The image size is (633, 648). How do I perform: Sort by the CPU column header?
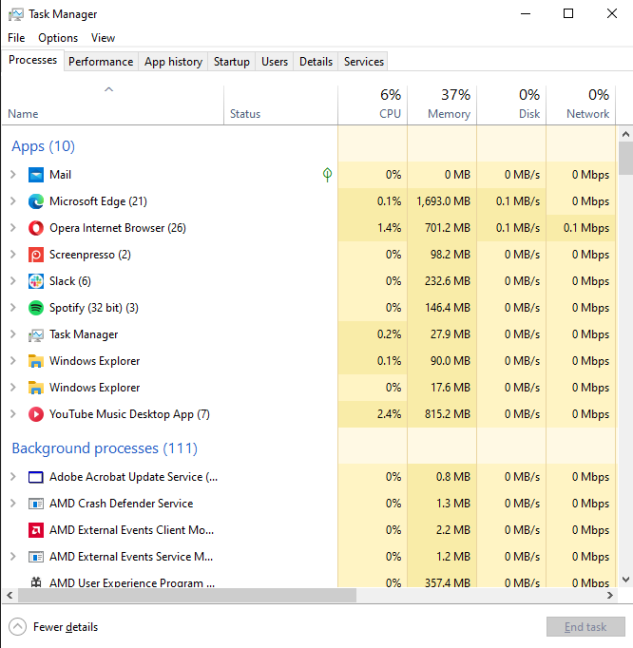(x=373, y=105)
